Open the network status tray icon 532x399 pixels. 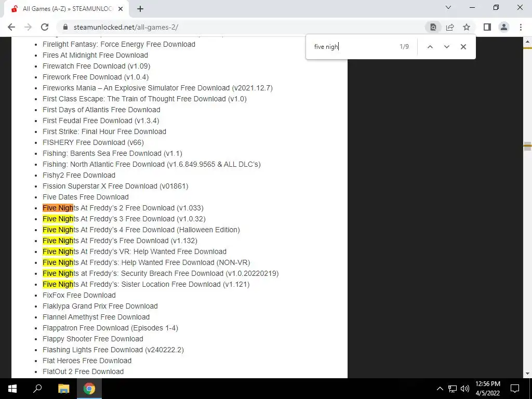pos(453,389)
